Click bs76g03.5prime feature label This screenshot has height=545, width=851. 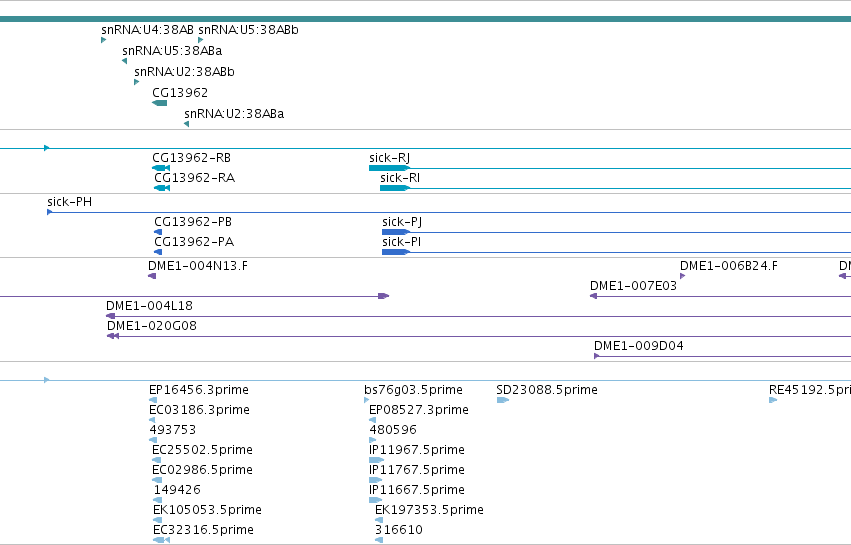pos(414,390)
